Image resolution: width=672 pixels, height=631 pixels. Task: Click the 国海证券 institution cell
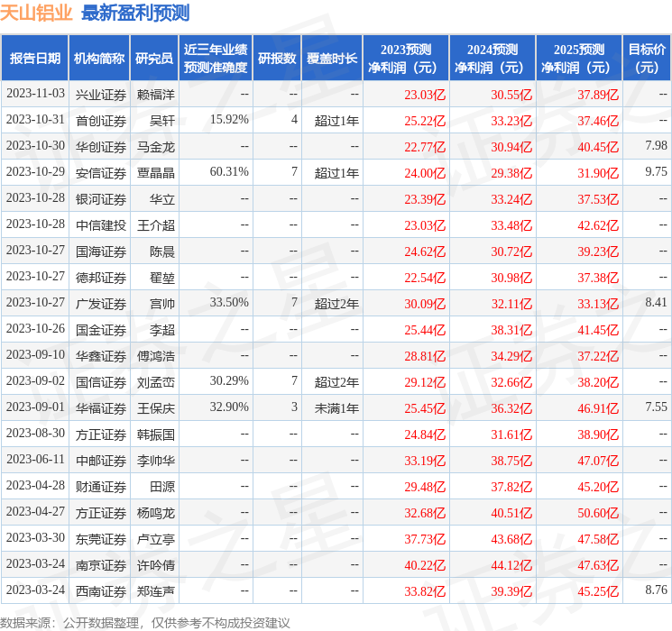(x=101, y=251)
